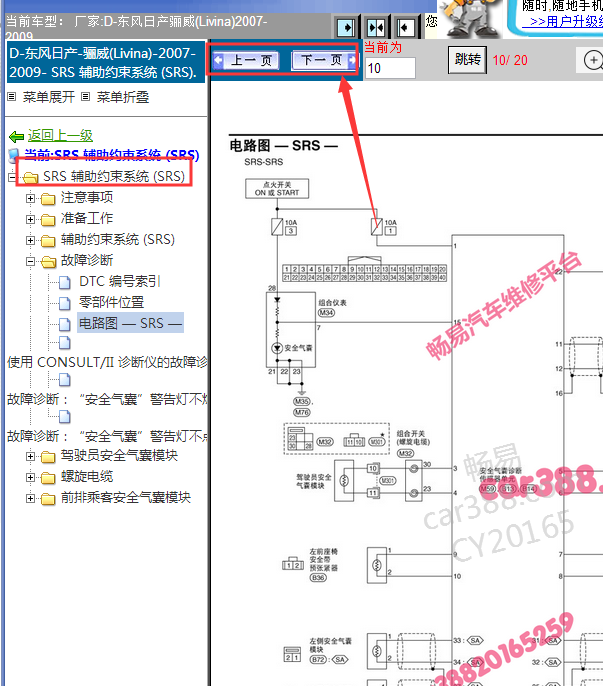Open the 螺旋电缆 tree item
Image resolution: width=603 pixels, height=686 pixels.
pos(87,476)
